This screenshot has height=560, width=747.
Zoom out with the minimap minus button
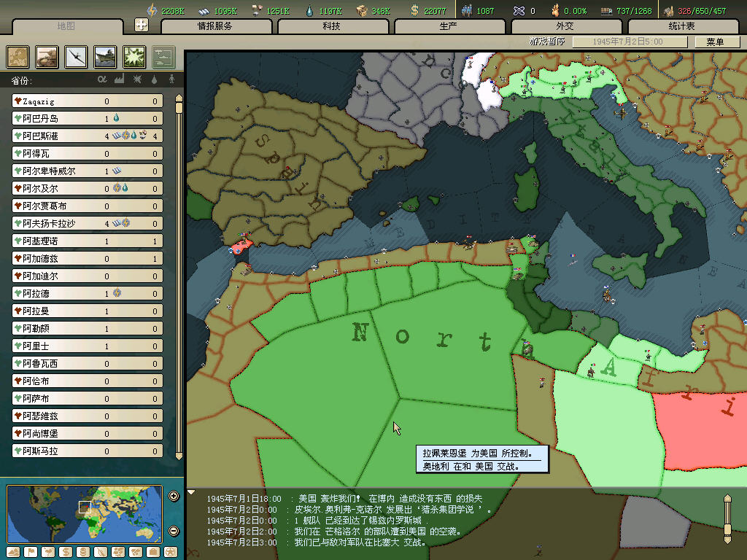[174, 531]
